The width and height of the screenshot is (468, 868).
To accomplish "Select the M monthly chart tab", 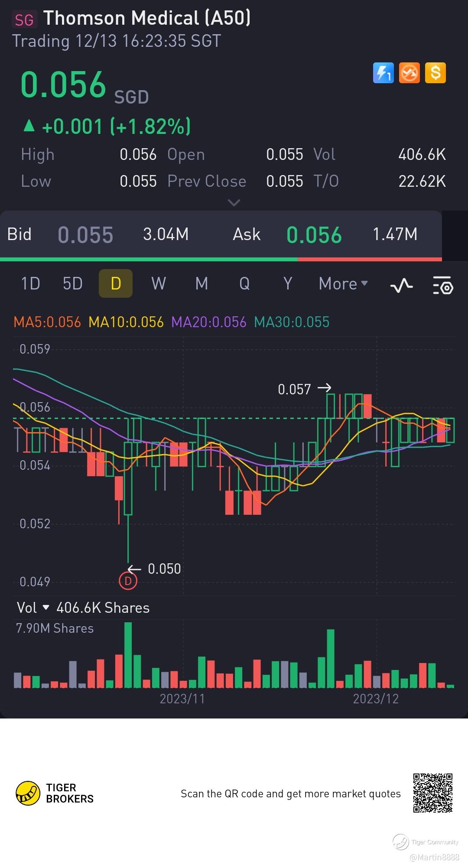I will click(x=202, y=284).
